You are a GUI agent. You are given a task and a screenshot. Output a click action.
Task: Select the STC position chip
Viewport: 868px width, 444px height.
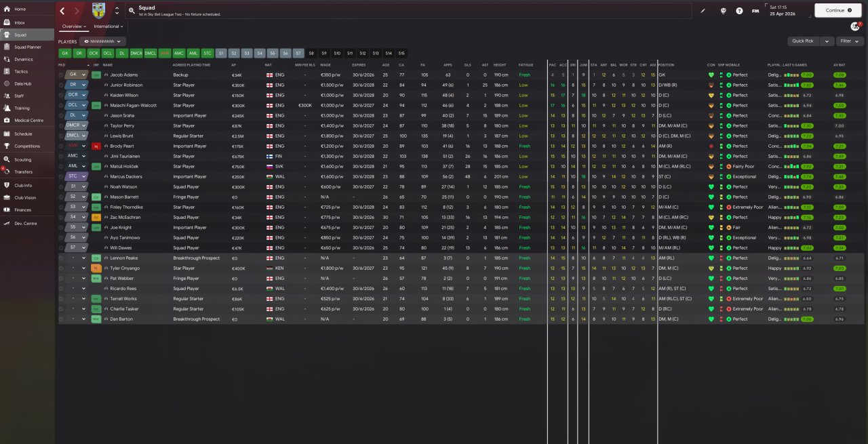pyautogui.click(x=208, y=53)
